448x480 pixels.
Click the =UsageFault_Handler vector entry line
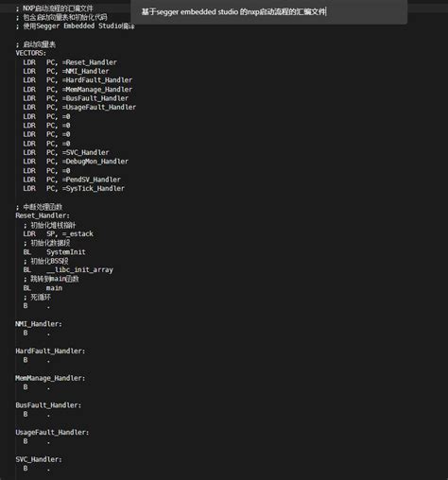pyautogui.click(x=79, y=107)
